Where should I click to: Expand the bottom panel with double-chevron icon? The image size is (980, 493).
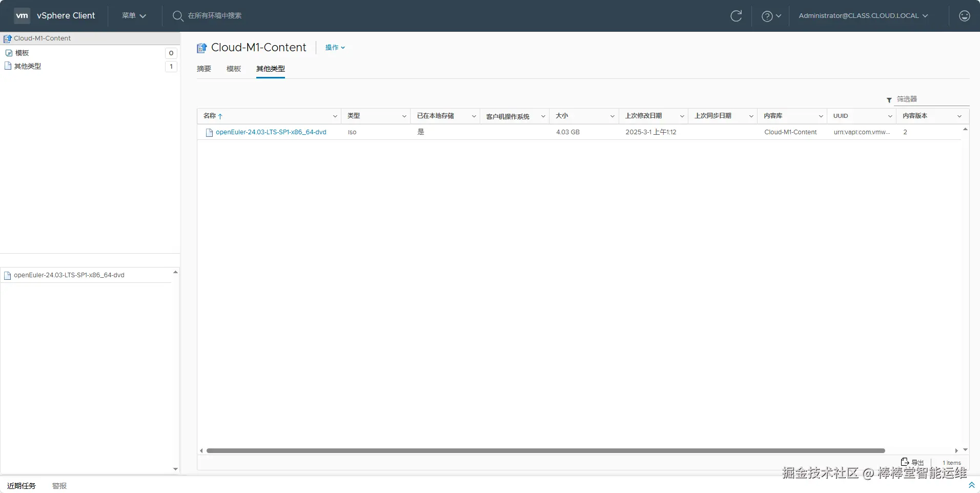click(971, 485)
